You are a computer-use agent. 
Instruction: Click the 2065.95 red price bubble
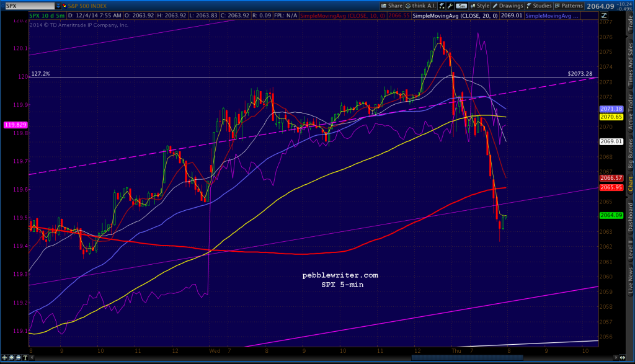click(611, 187)
